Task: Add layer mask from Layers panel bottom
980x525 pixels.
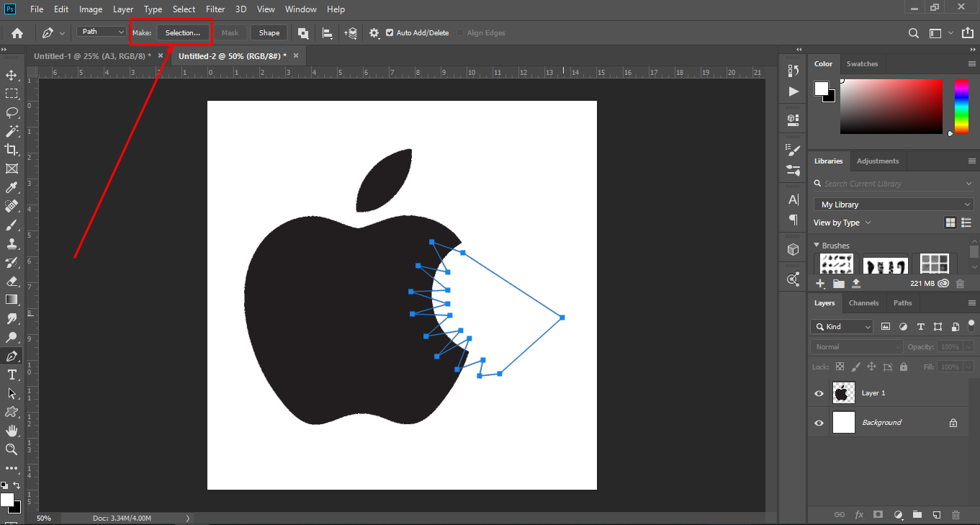Action: point(878,515)
